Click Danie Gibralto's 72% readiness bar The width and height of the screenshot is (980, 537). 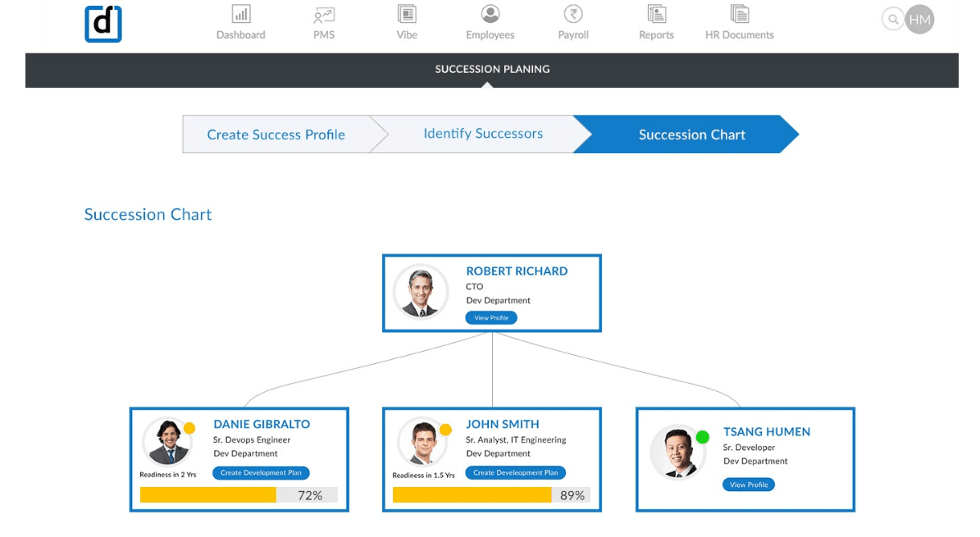(238, 495)
